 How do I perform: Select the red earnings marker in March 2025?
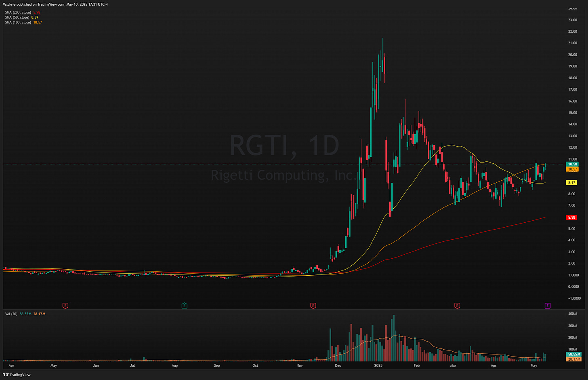(x=457, y=306)
